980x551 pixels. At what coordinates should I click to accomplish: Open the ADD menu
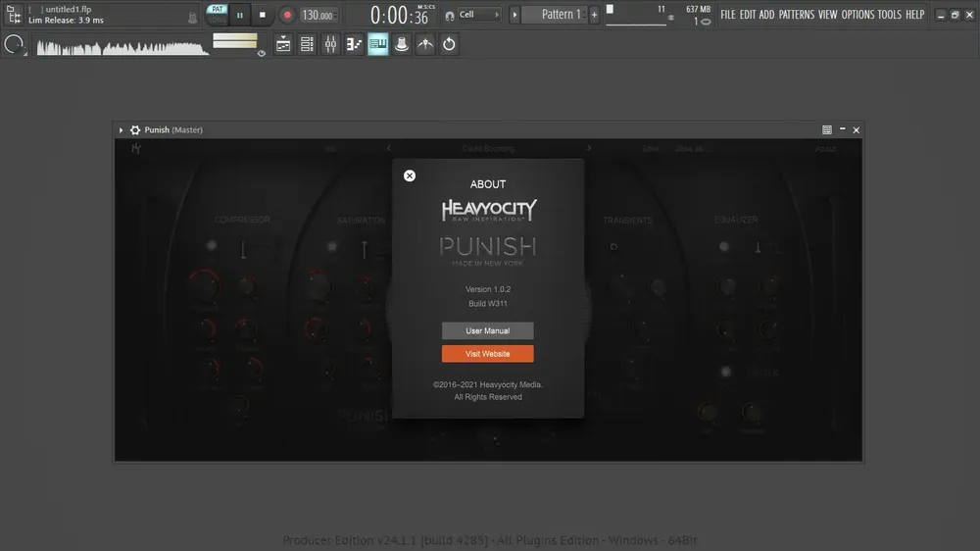point(766,15)
